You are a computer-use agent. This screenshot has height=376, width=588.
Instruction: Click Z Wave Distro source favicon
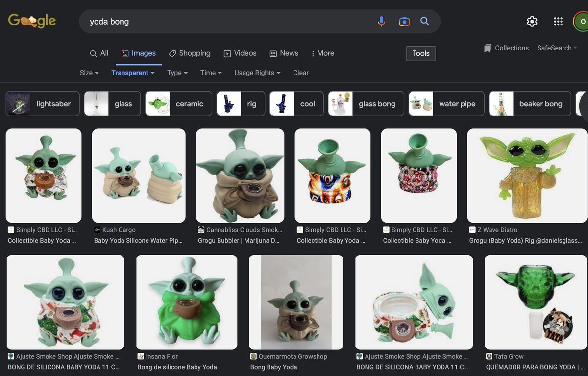click(472, 230)
